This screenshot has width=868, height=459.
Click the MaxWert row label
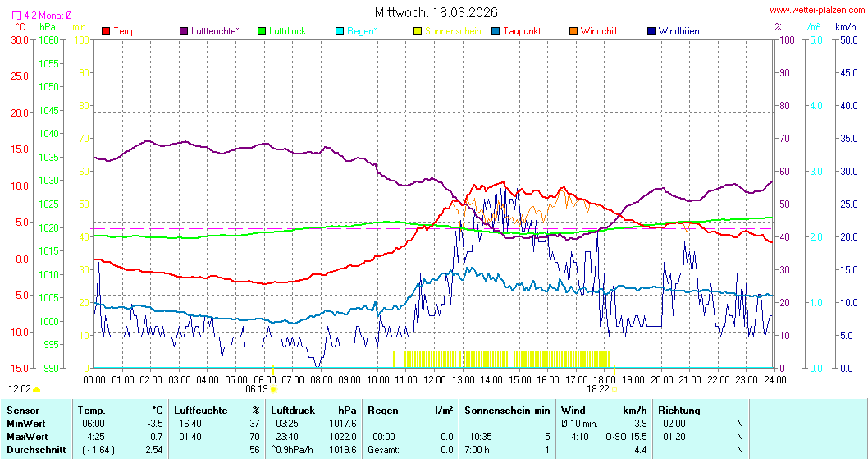click(x=28, y=436)
